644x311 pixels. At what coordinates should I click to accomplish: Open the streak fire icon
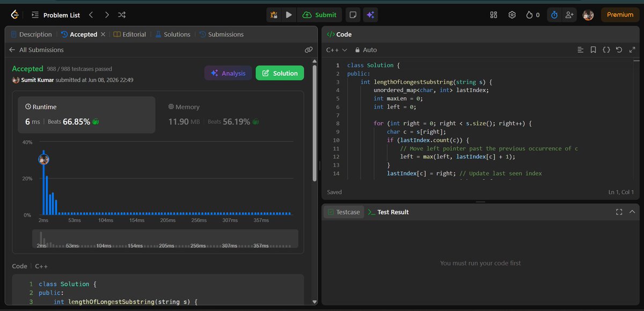(x=530, y=15)
